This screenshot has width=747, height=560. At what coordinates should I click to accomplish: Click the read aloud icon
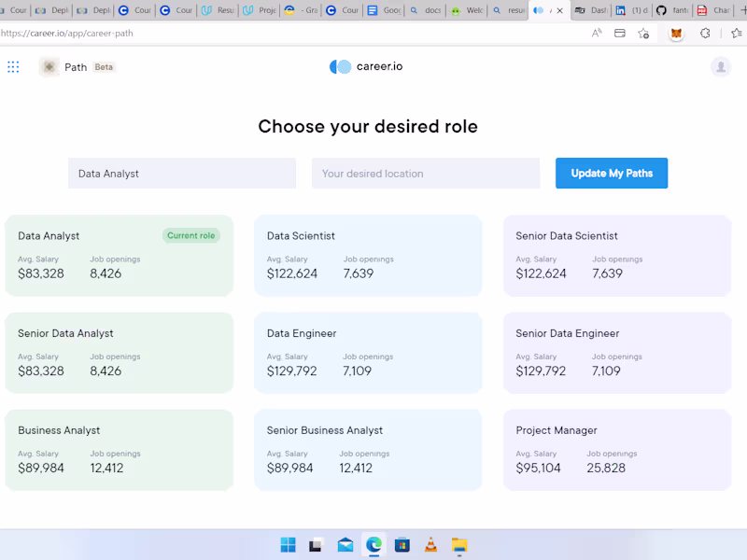[x=597, y=34]
